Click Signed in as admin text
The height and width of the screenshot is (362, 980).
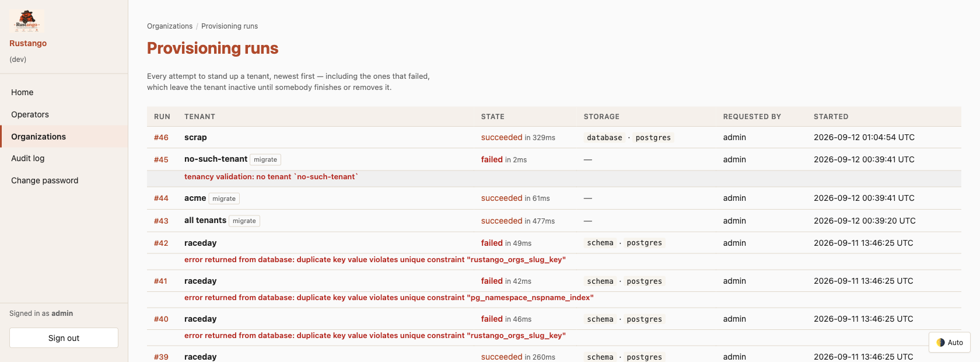41,314
